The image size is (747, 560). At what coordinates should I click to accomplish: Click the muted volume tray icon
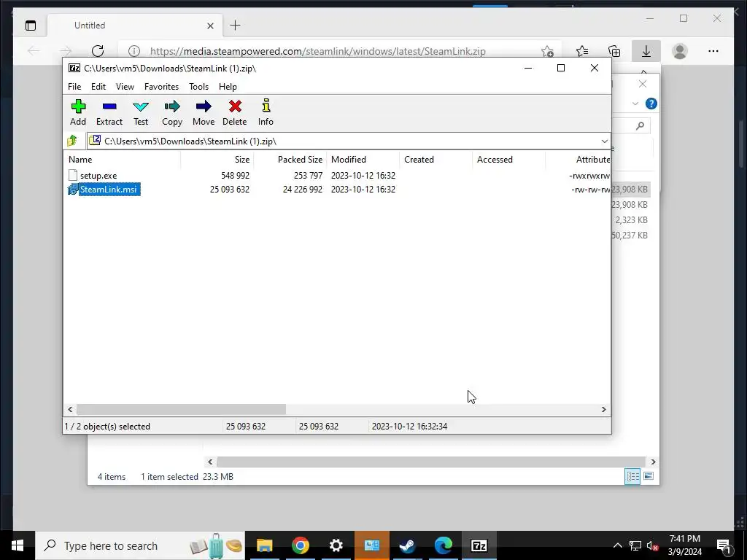652,545
